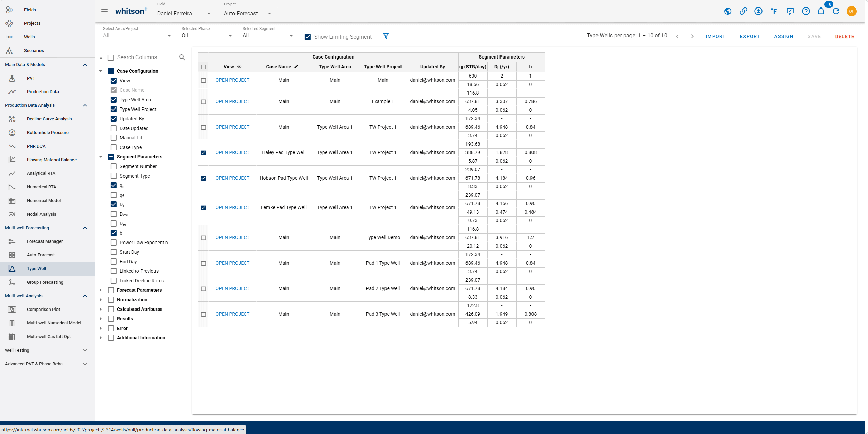The width and height of the screenshot is (868, 434).
Task: Enable the Date Updated column checkbox
Action: [114, 128]
